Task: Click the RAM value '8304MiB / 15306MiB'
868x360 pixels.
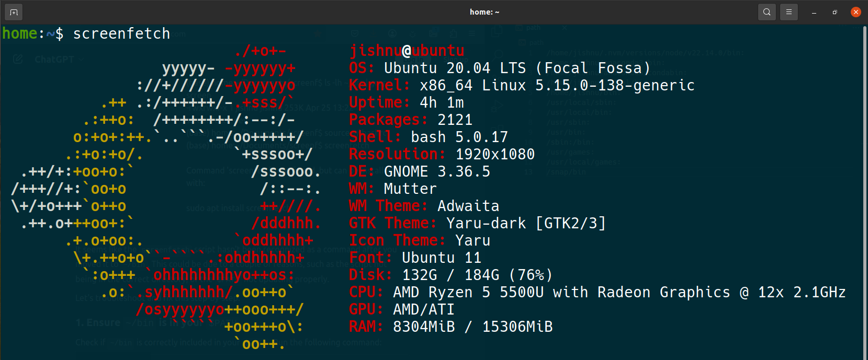Action: (x=473, y=327)
